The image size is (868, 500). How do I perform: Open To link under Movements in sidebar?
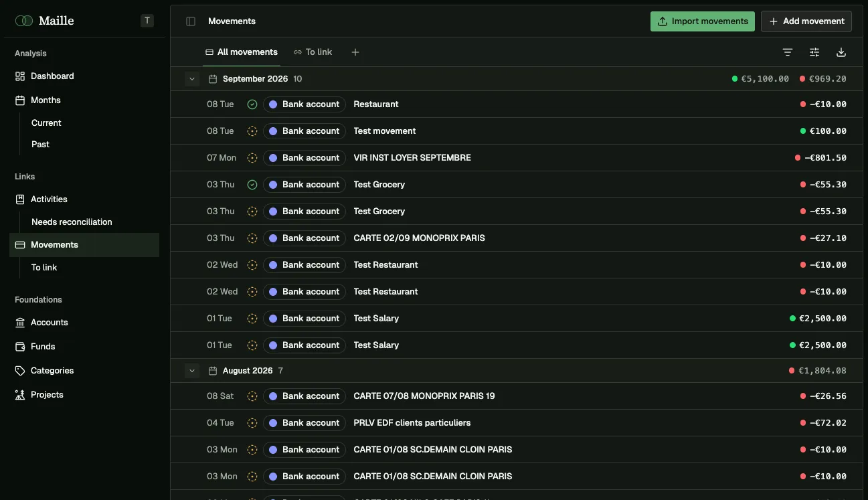[44, 268]
